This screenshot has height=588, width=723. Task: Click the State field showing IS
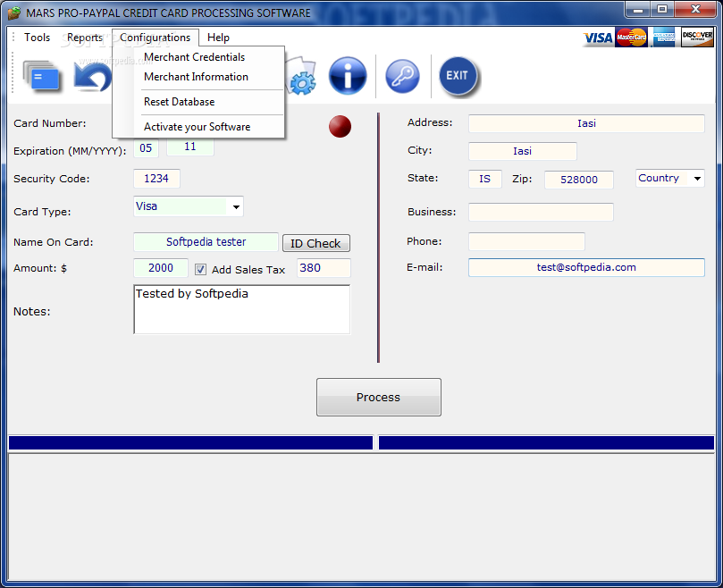(485, 179)
